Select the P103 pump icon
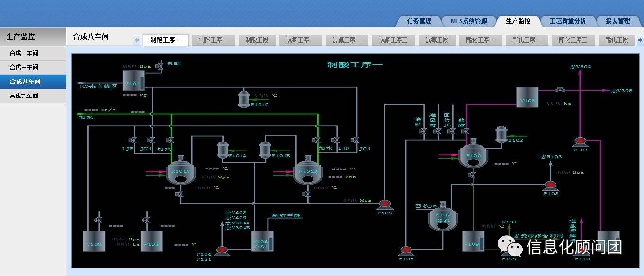Screen dimensions: 644x276 click(x=550, y=186)
